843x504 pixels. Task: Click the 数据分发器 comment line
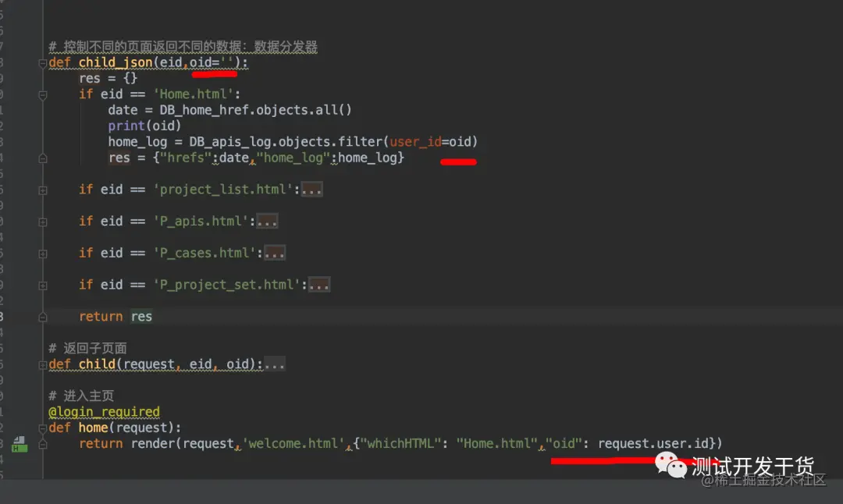point(183,48)
